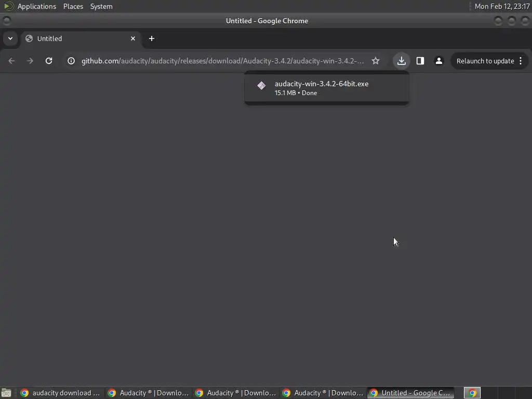Viewport: 532px width, 399px height.
Task: Click the forward navigation arrow
Action: (x=30, y=61)
